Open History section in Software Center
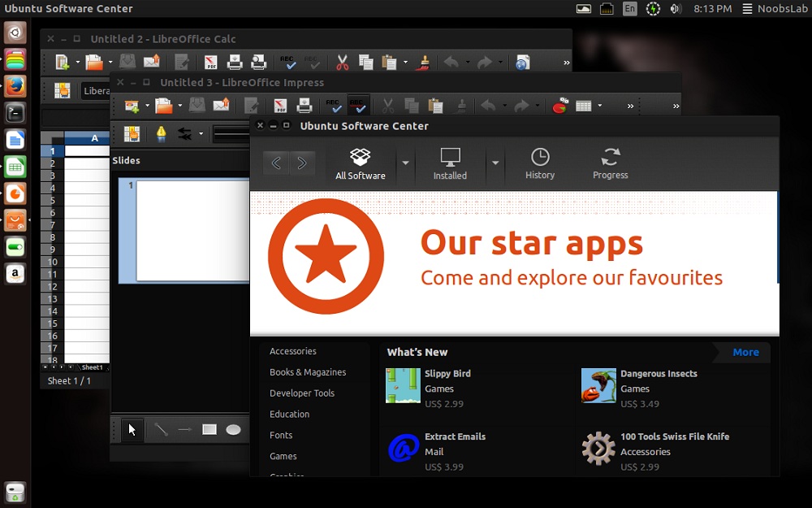The height and width of the screenshot is (508, 812). pyautogui.click(x=540, y=164)
